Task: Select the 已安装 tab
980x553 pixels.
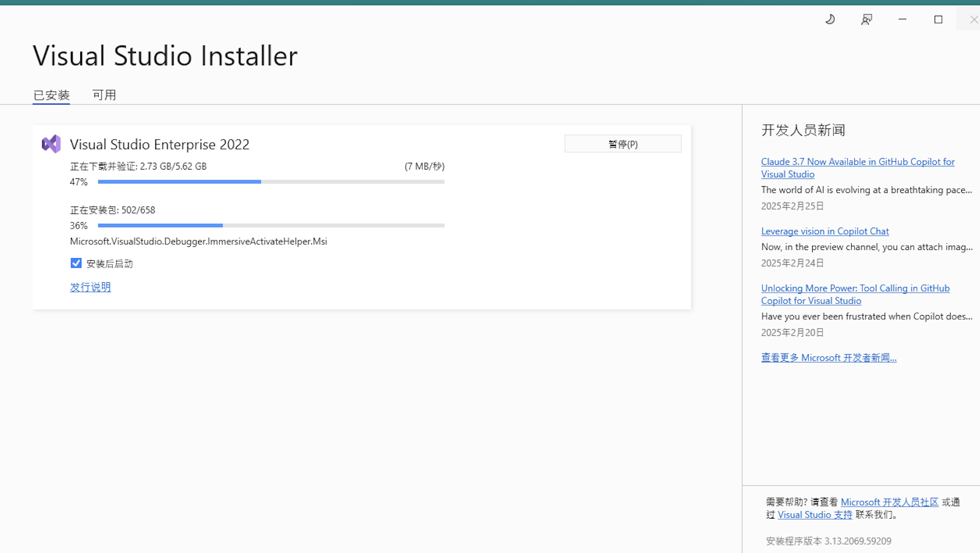Action: point(51,94)
